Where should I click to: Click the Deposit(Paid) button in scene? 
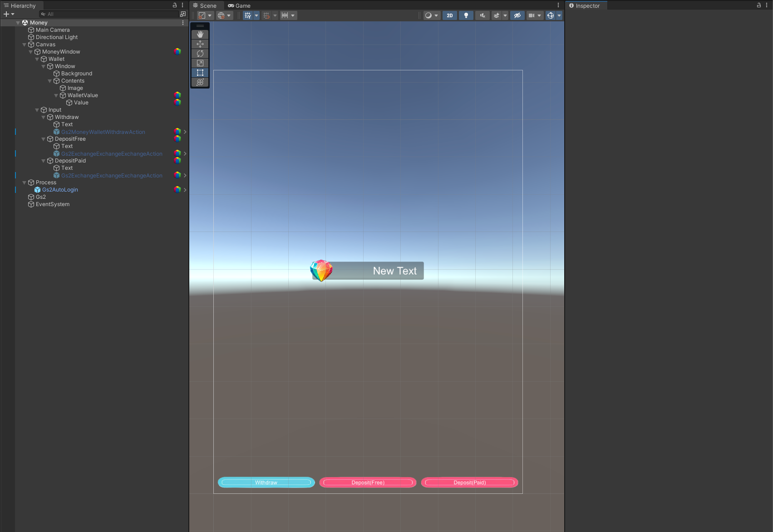point(469,483)
